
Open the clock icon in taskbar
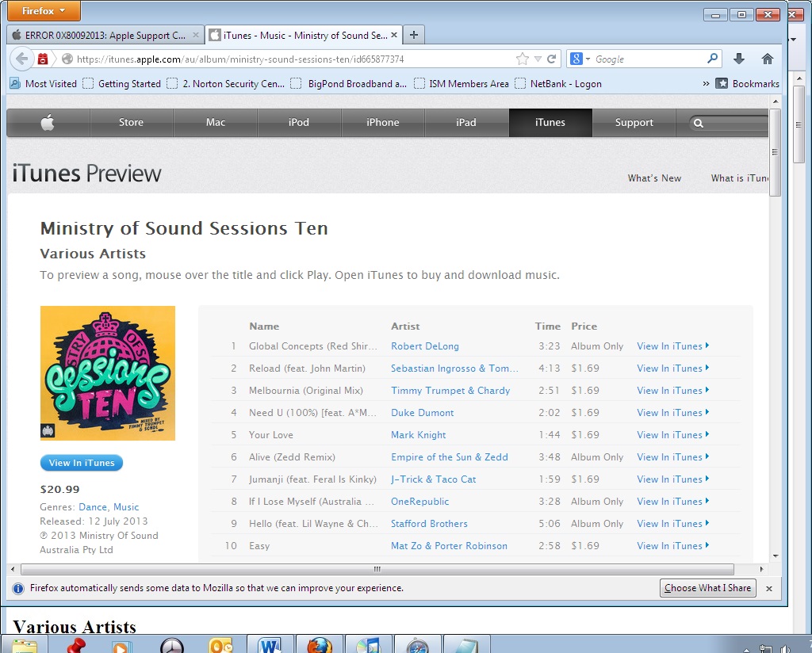[172, 647]
